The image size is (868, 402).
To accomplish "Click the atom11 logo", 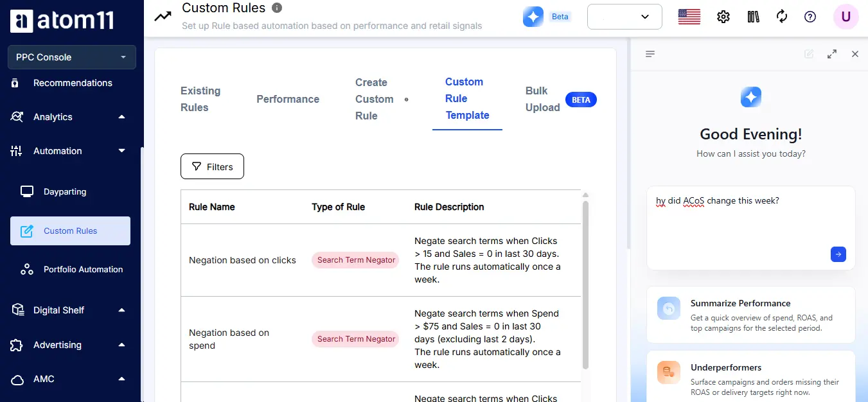I will pos(62,21).
